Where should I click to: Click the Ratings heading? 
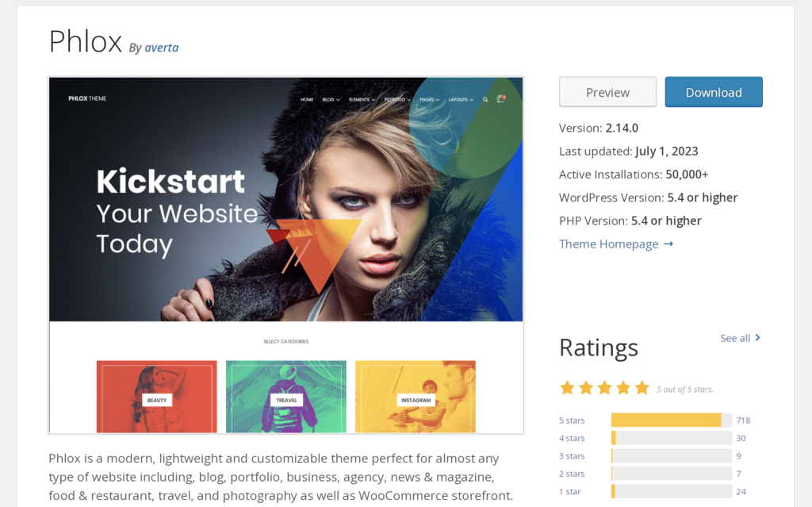(x=599, y=348)
